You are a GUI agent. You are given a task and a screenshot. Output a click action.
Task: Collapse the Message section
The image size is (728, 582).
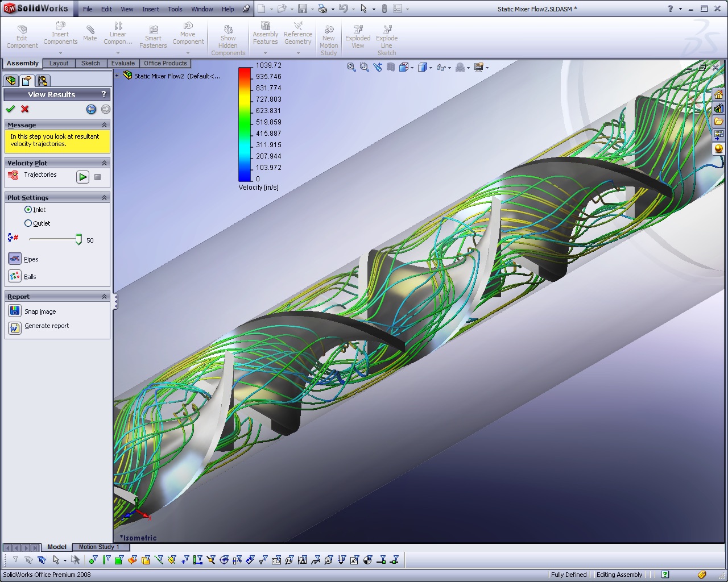pos(104,124)
